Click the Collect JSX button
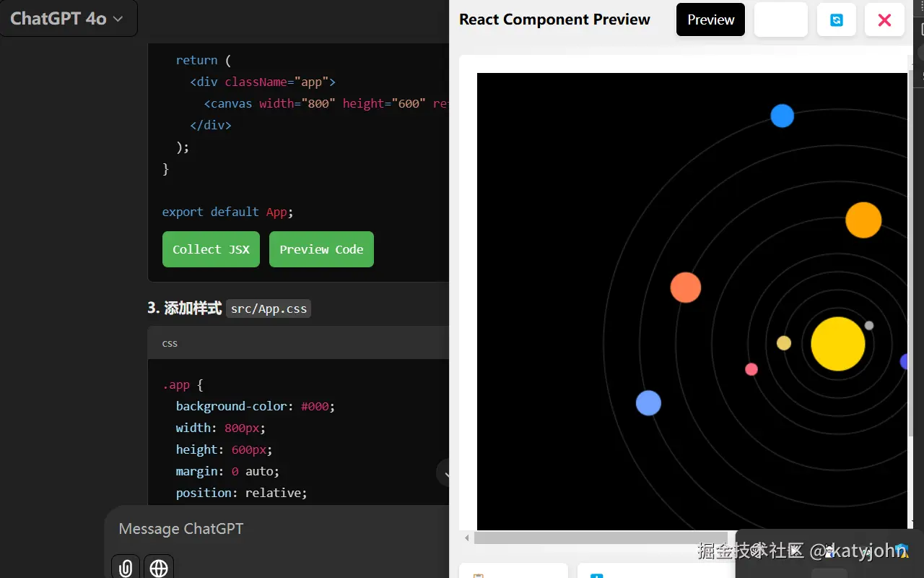 [x=211, y=249]
